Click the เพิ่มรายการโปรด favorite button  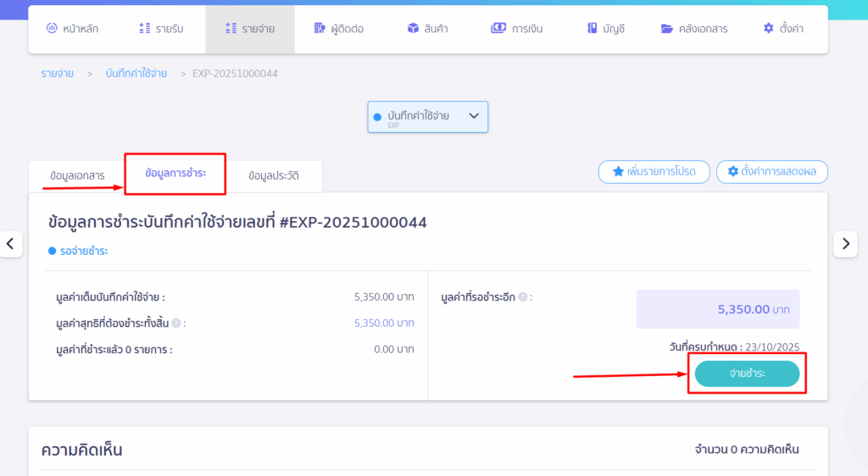[653, 172]
